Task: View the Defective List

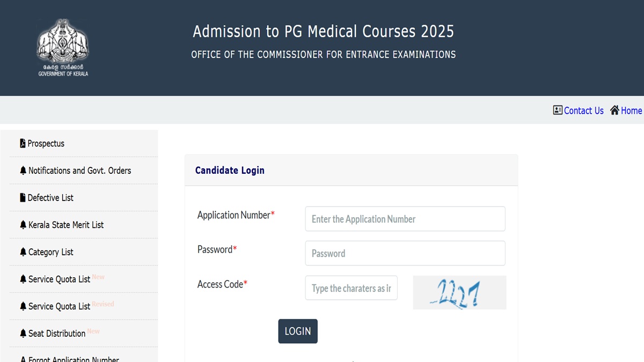Action: coord(50,197)
